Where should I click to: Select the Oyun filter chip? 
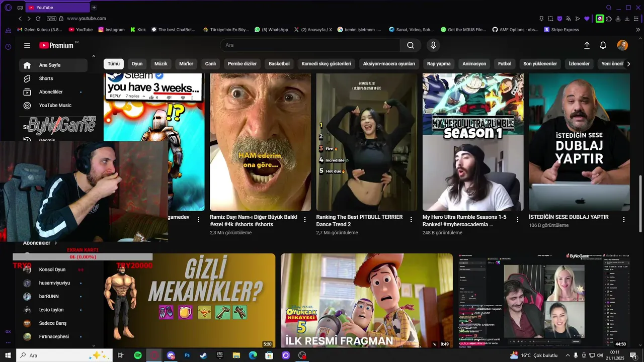[x=137, y=64]
